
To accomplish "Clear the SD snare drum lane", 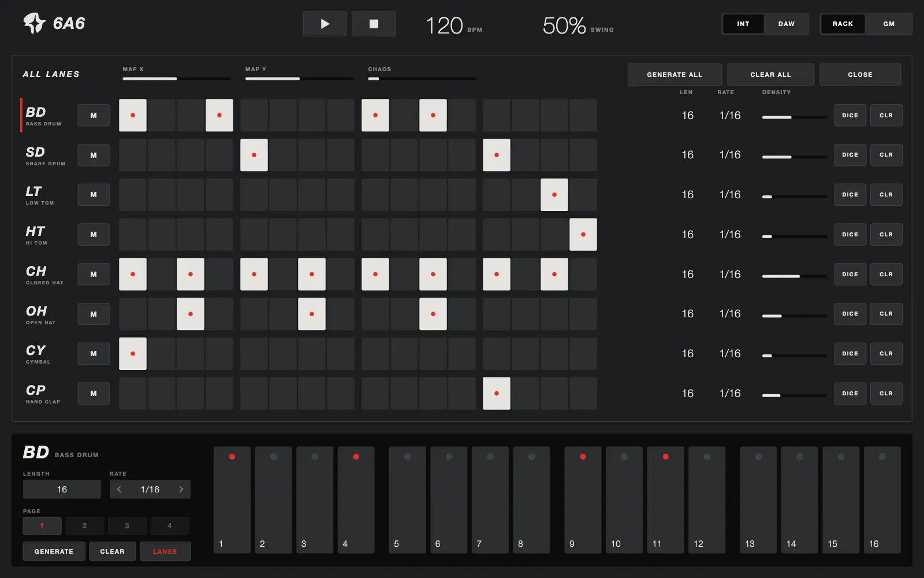I will click(x=886, y=155).
